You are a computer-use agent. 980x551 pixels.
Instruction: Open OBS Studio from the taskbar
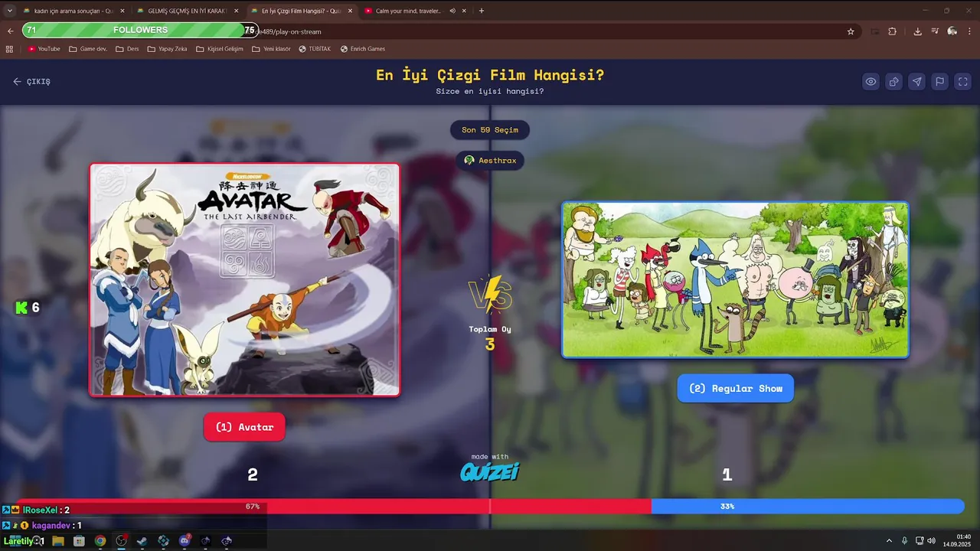[121, 541]
